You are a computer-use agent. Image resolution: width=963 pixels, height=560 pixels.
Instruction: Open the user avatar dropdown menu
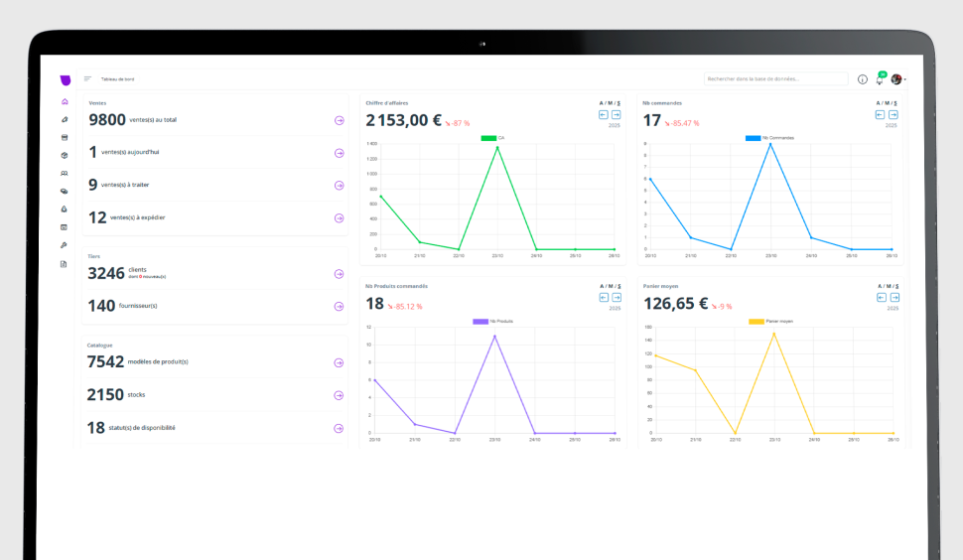[898, 79]
